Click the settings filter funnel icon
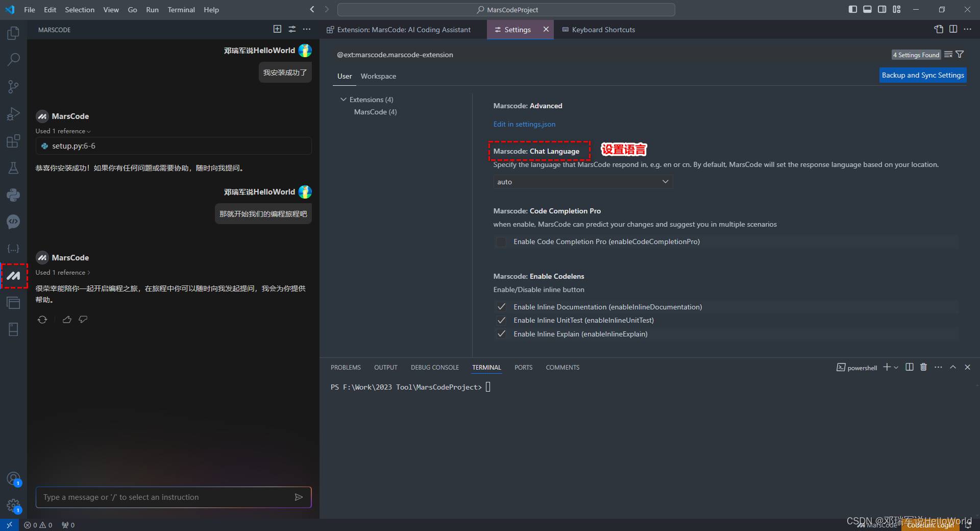This screenshot has height=531, width=980. 960,54
